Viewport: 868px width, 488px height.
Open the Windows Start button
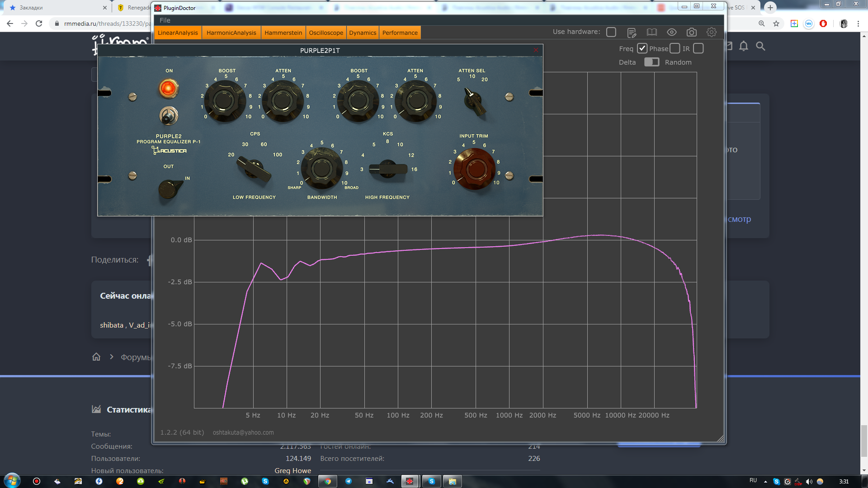click(x=12, y=481)
